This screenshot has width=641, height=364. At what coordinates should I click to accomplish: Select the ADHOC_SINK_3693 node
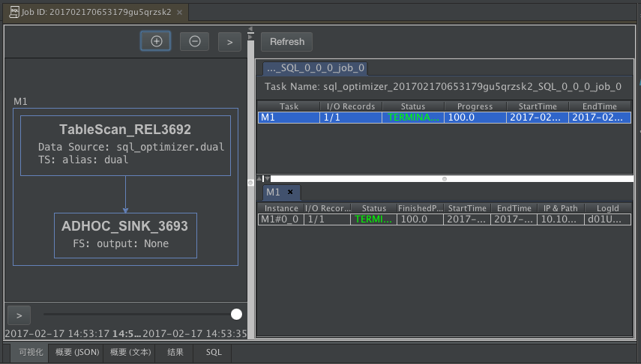click(125, 235)
